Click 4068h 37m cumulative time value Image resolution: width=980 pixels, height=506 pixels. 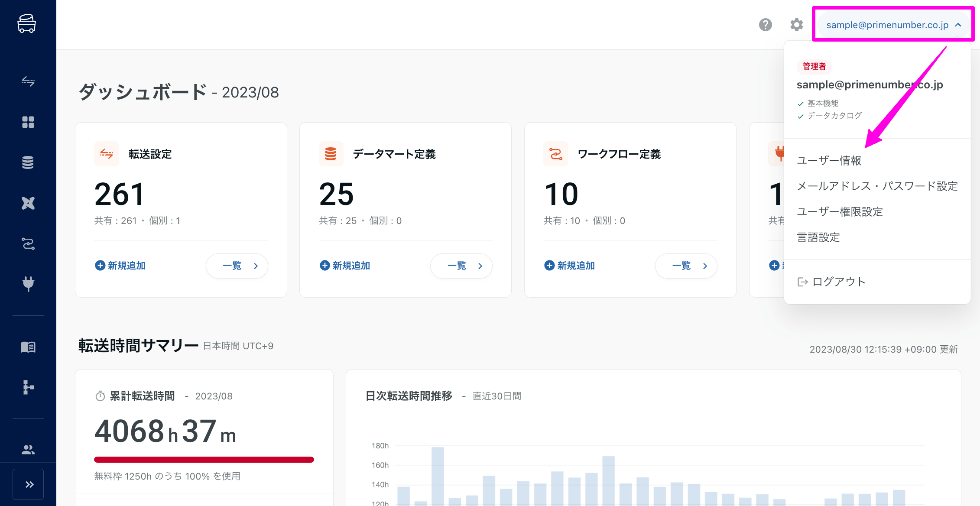click(165, 431)
